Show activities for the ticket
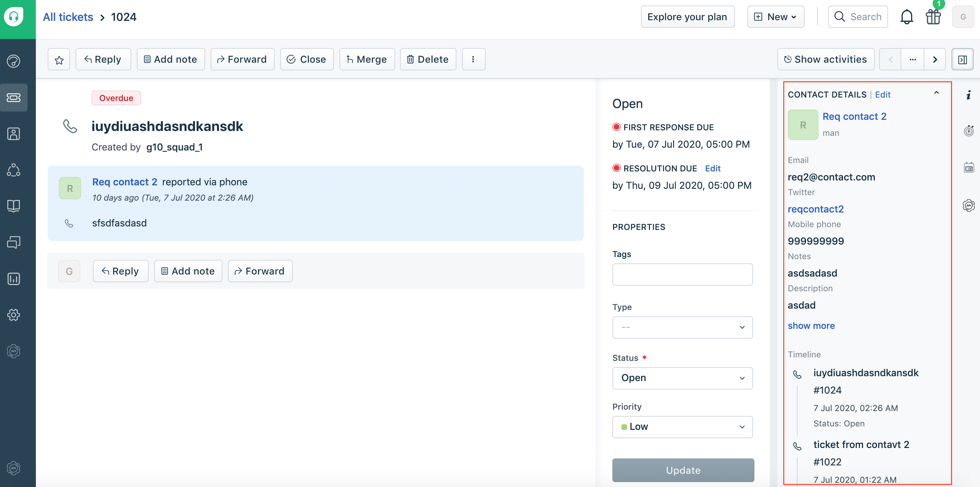The width and height of the screenshot is (980, 487). pyautogui.click(x=826, y=60)
